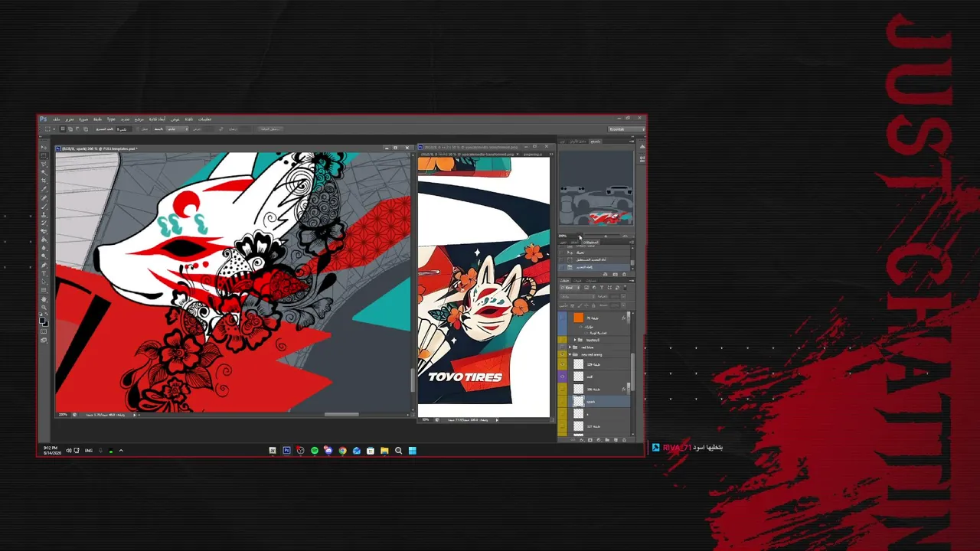Open the ملف (File) menu
Screen dimensions: 980x551
tap(57, 119)
